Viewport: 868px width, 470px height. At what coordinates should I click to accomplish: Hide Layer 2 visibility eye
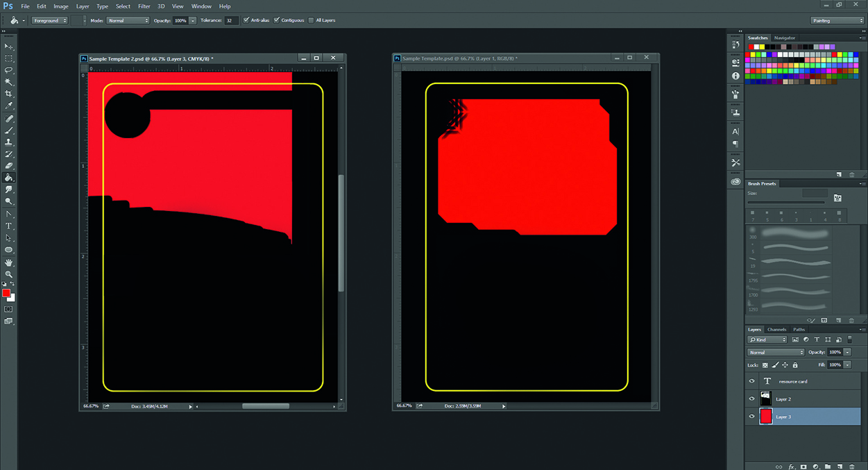752,399
